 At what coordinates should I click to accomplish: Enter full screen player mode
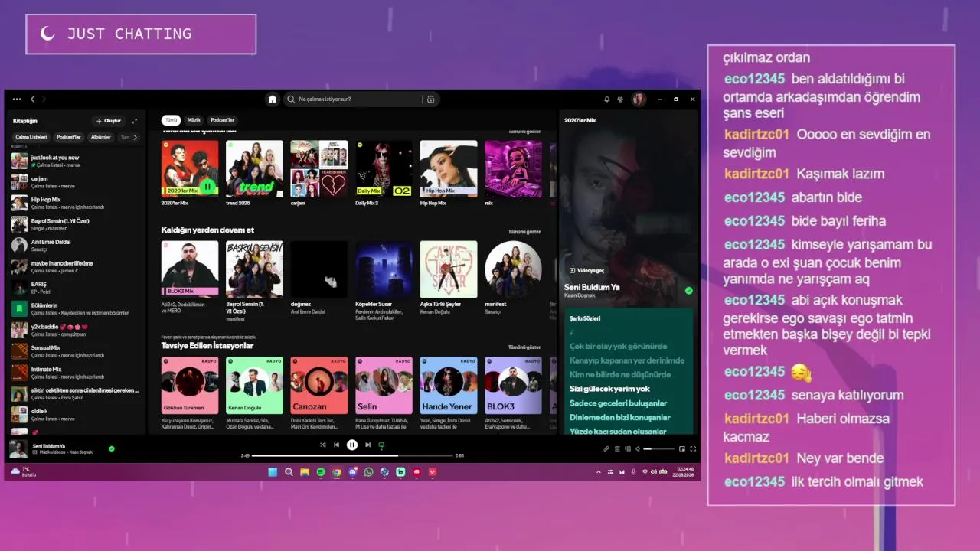pos(693,449)
